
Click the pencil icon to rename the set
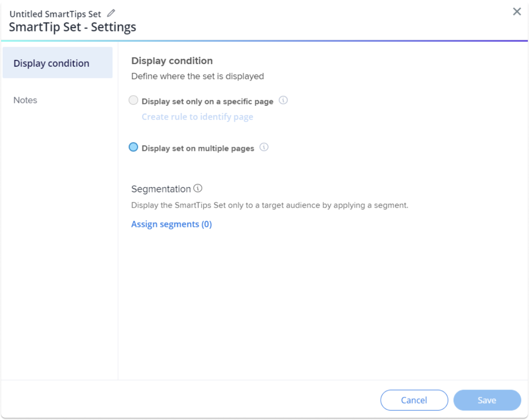[111, 13]
